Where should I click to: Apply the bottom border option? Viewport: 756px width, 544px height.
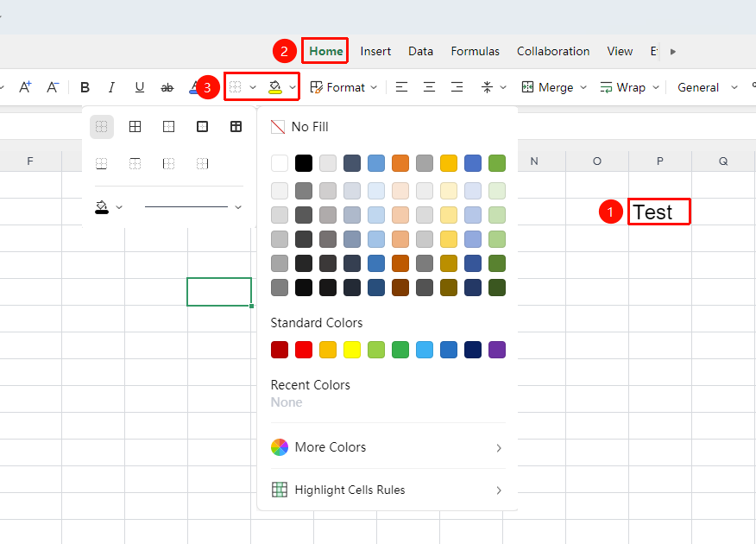(101, 164)
